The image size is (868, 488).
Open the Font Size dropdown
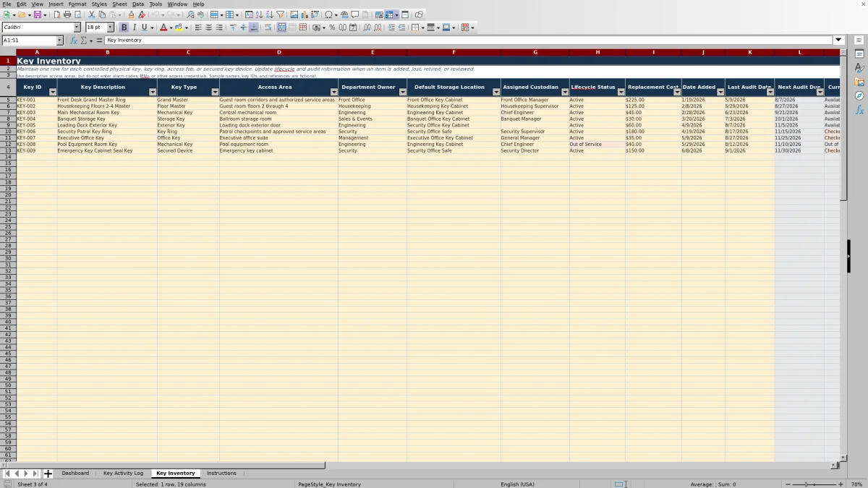point(111,27)
